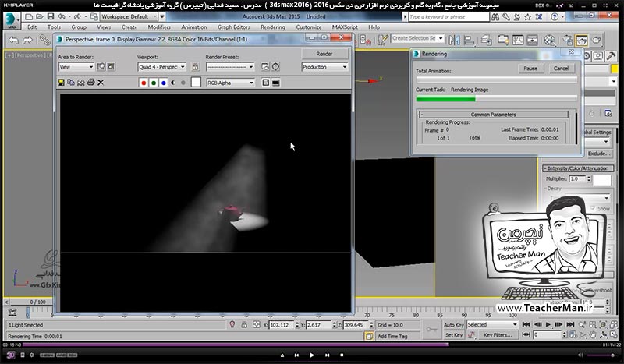
Task: Open the Viewport Quad 4 dropdown
Action: (x=161, y=67)
